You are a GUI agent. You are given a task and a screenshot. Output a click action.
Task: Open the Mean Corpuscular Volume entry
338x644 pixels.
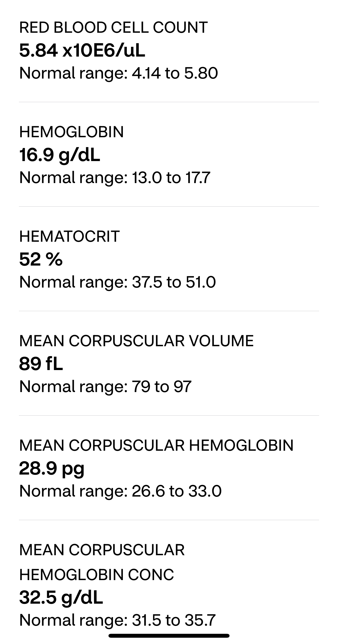point(169,364)
